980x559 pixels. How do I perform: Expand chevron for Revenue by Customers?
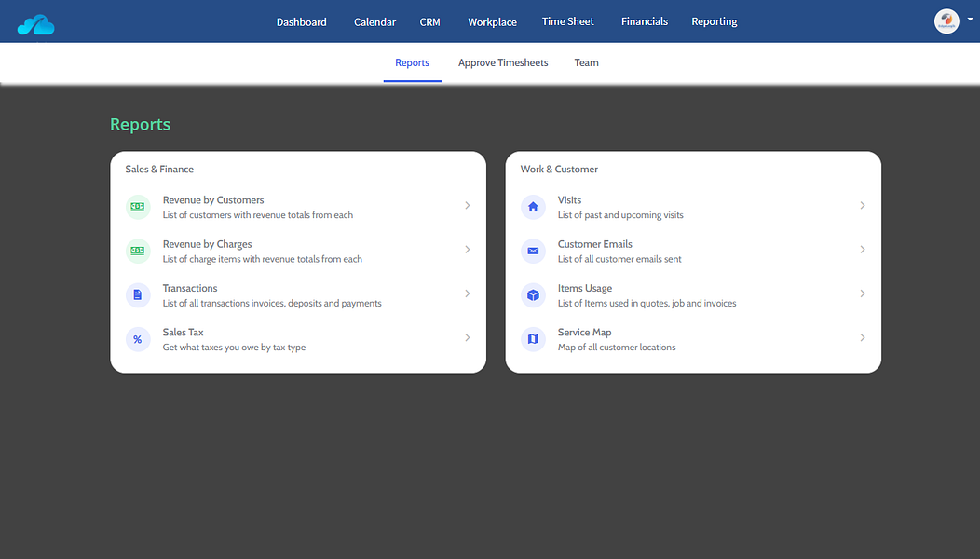click(467, 206)
